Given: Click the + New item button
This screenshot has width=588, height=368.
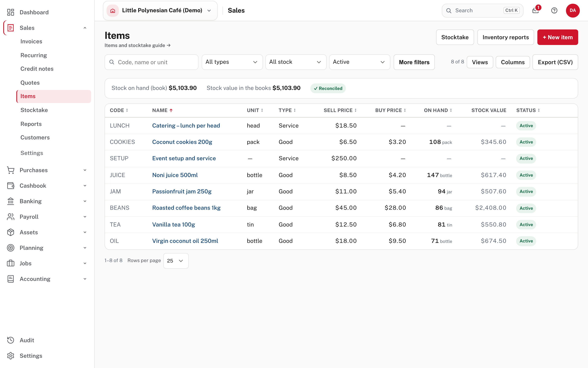Looking at the screenshot, I should pos(557,37).
